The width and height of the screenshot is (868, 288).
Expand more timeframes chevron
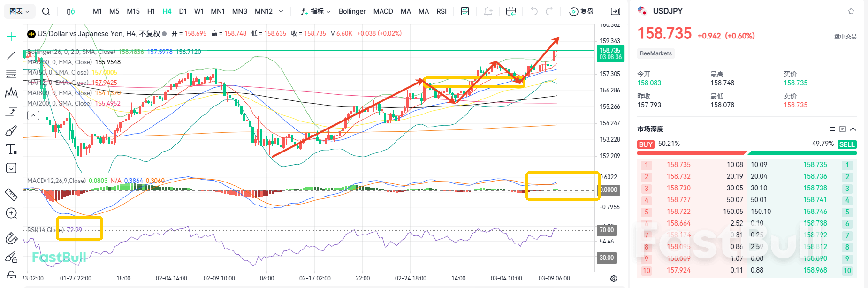(281, 11)
